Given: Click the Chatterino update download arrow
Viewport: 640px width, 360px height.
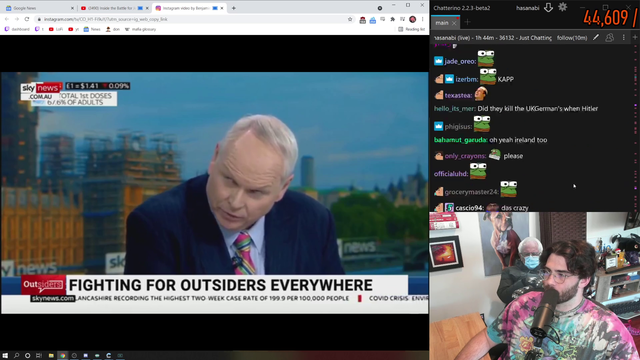Looking at the screenshot, I should (548, 7).
